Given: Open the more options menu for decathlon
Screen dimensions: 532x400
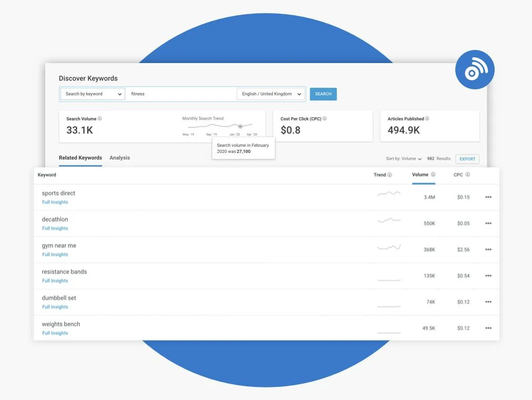Looking at the screenshot, I should [x=488, y=223].
